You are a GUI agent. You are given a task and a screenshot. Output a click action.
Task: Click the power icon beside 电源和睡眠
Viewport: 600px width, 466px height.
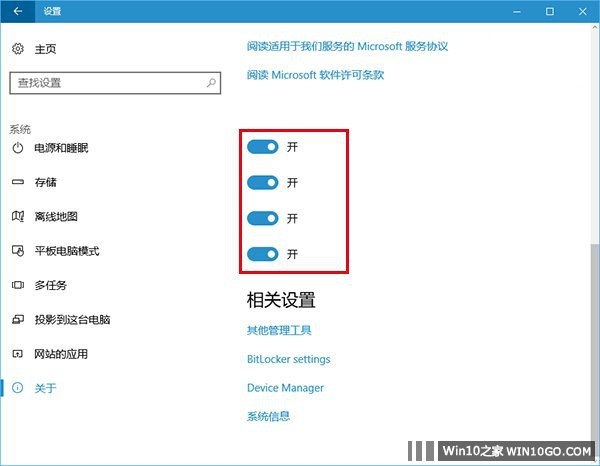point(18,148)
